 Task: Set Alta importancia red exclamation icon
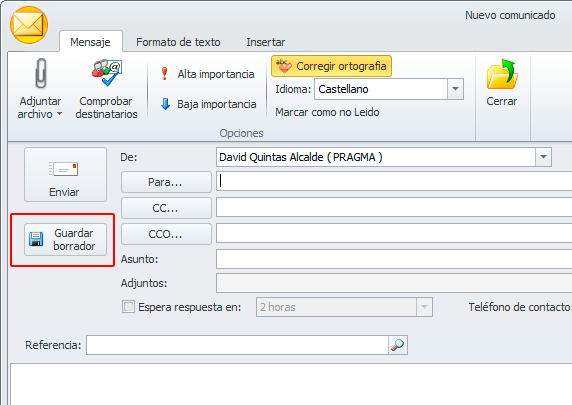(x=165, y=74)
